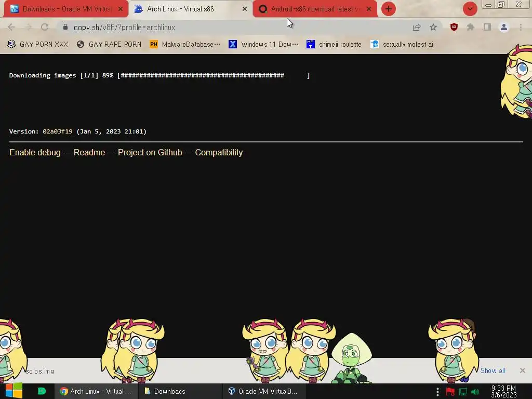This screenshot has width=532, height=399.
Task: Open the Compatibility link
Action: pyautogui.click(x=219, y=152)
